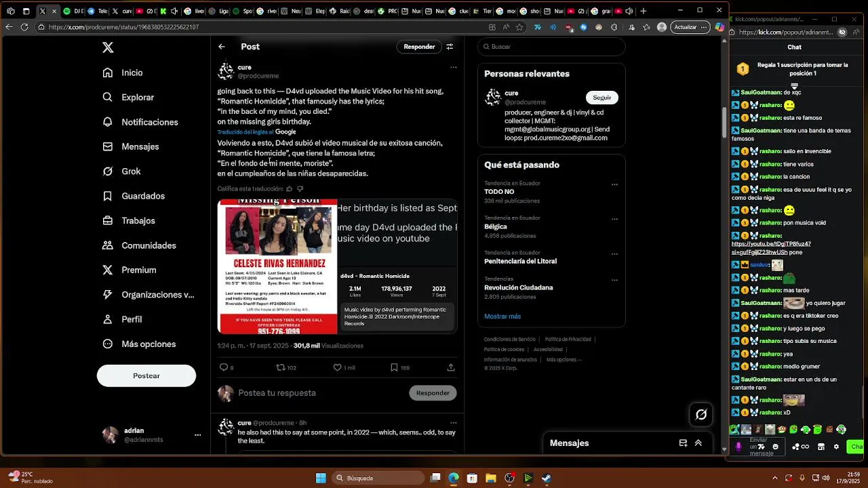Open browser profile avatar icon
868x488 pixels.
coord(662,27)
